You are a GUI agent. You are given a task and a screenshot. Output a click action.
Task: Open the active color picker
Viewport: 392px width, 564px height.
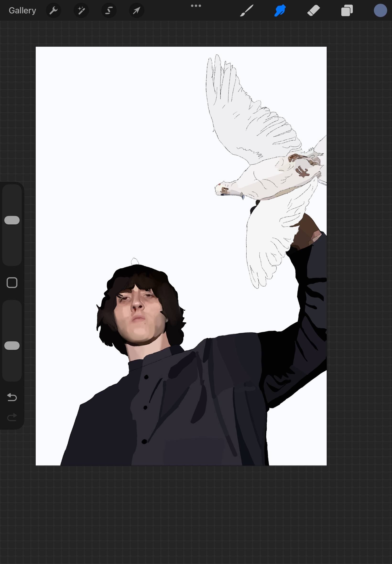(x=381, y=11)
